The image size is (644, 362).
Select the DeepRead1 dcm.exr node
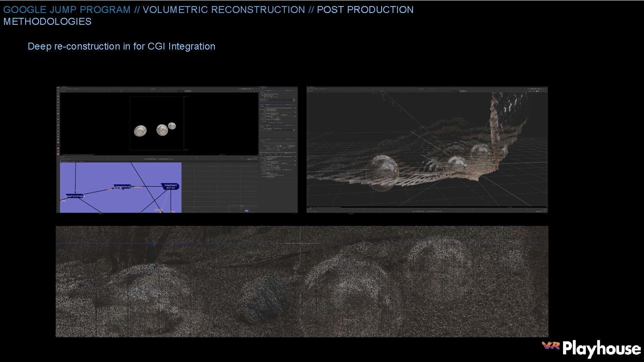pyautogui.click(x=170, y=186)
